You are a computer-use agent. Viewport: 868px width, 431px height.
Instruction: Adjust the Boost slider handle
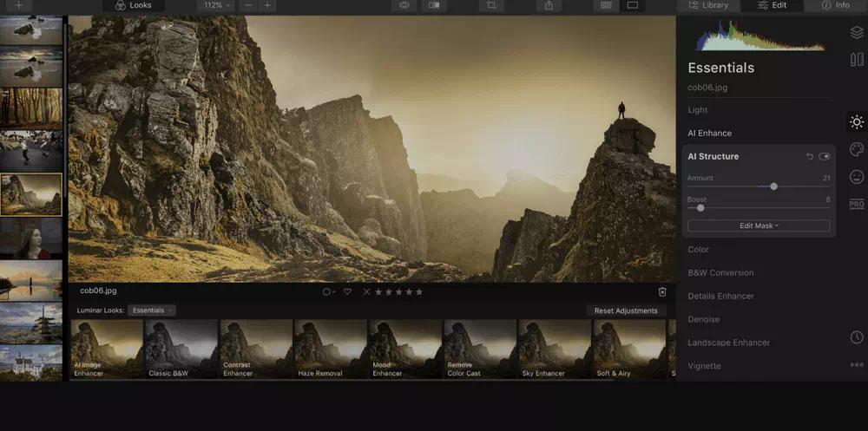coord(700,208)
